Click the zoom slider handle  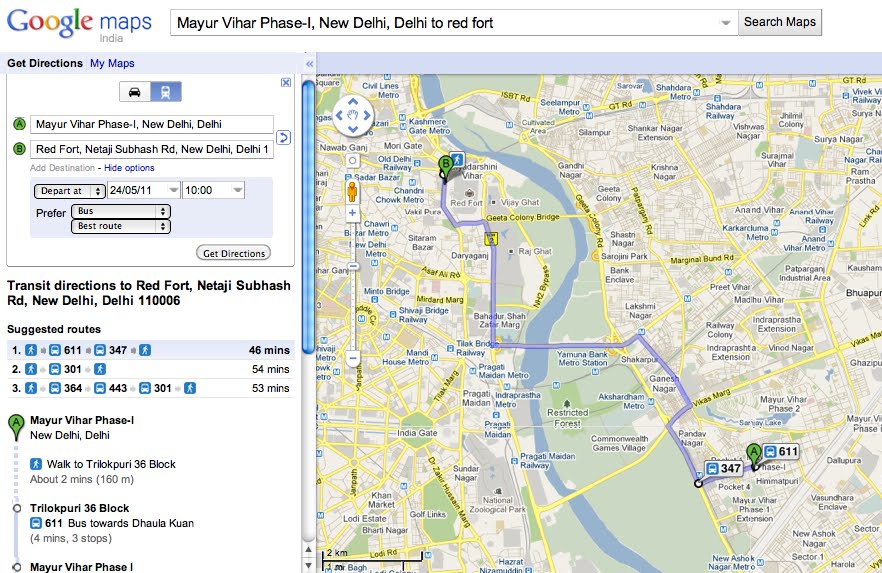point(353,267)
